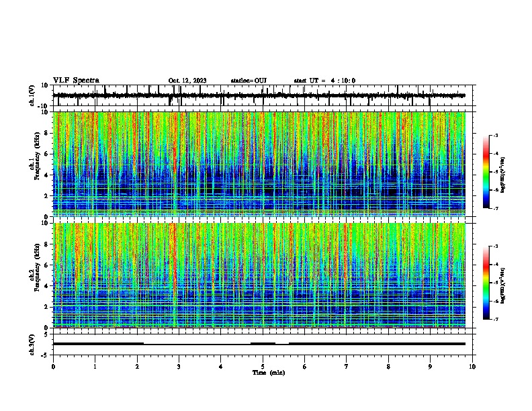Image resolution: width=532 pixels, height=411 pixels.
Task: Click the "-5" tick on ch.3(V) axis
Action: 46,355
